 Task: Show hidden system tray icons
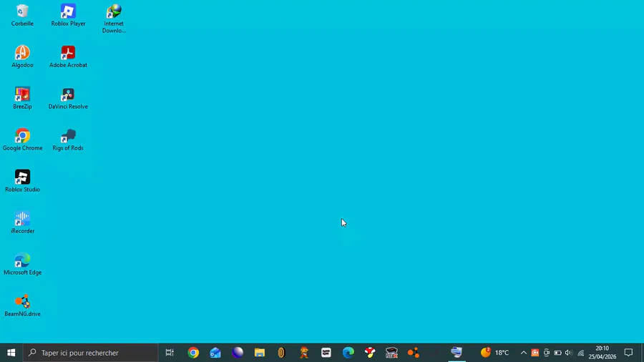pyautogui.click(x=524, y=353)
